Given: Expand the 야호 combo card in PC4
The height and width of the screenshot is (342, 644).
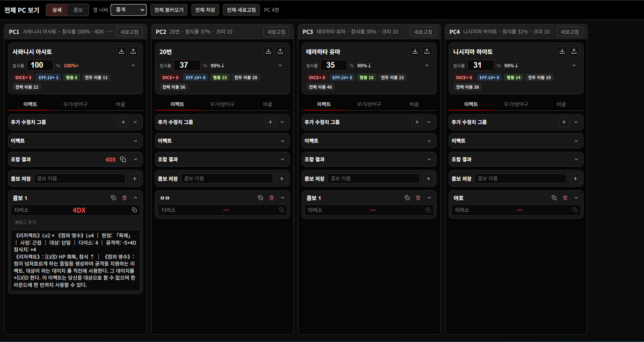Looking at the screenshot, I should 576,198.
